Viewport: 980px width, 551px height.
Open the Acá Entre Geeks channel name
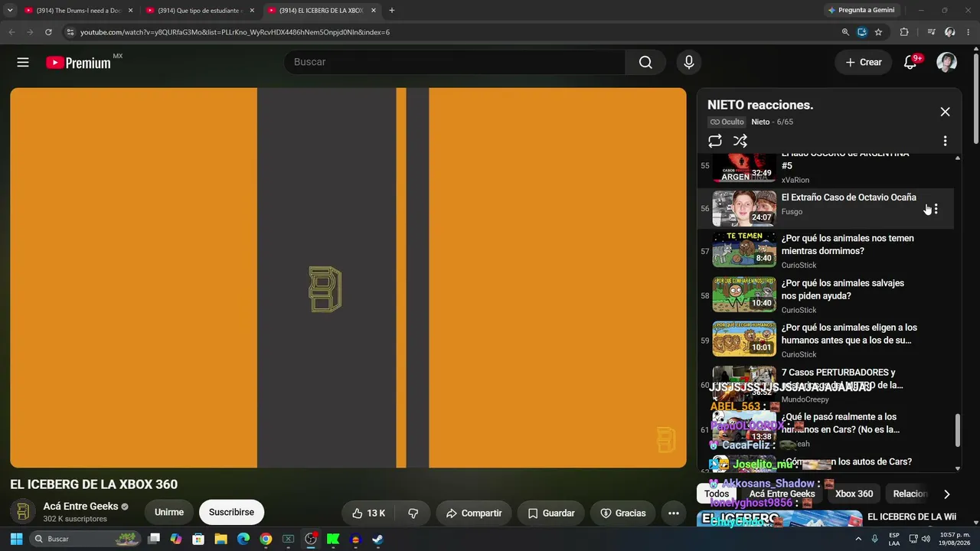point(80,507)
